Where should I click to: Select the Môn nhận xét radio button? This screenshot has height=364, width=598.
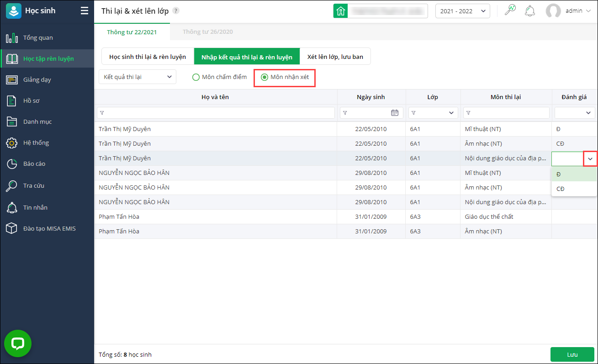[265, 77]
